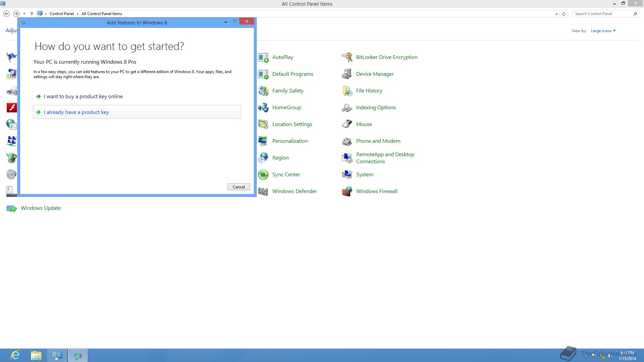Open HomeGroup icon

tap(263, 108)
